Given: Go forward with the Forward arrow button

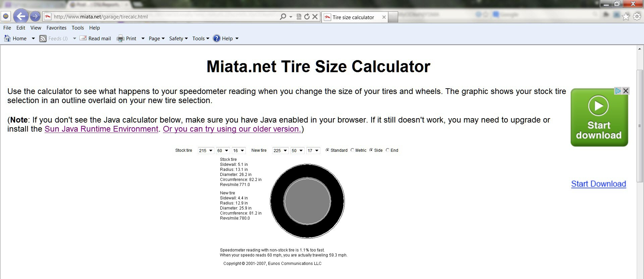Looking at the screenshot, I should (x=35, y=16).
